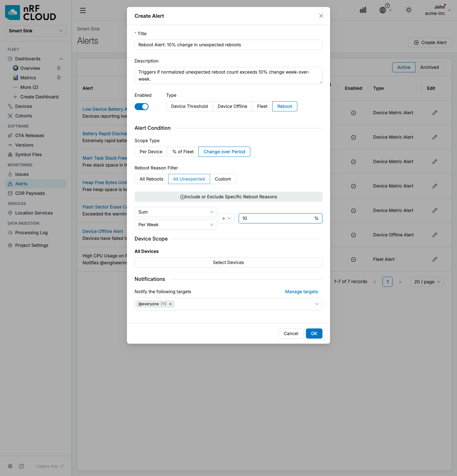
Task: Open the Per Week period dropdown
Action: 176,225
